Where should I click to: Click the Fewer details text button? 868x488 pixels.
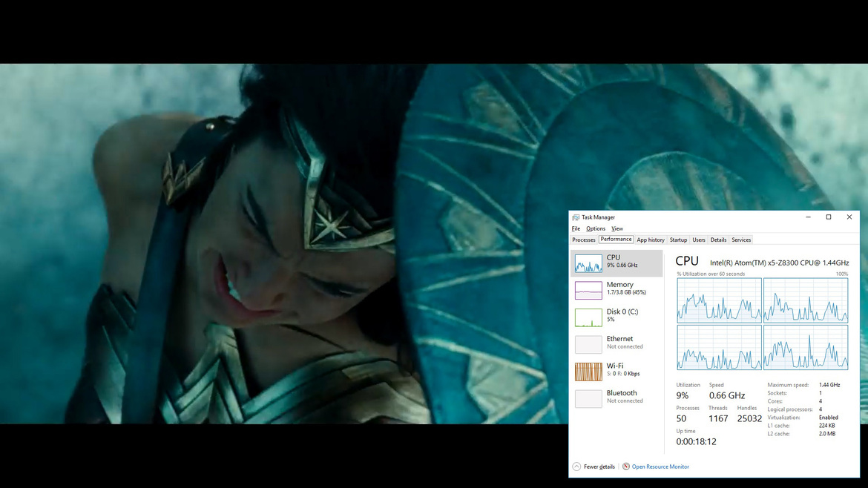tap(599, 467)
